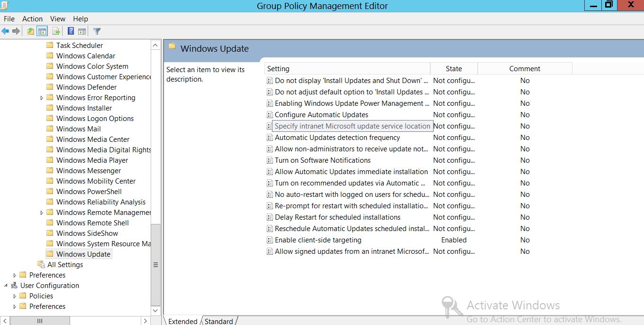Toggle the Show/Hide Console Tree icon
This screenshot has height=325, width=644.
tap(42, 31)
